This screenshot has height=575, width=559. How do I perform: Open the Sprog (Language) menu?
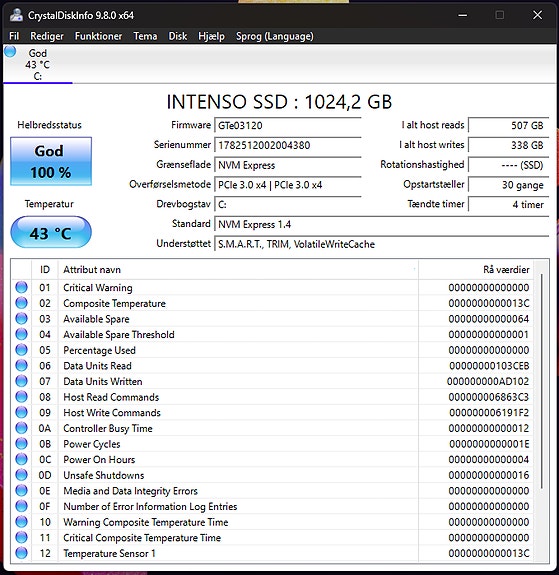click(x=275, y=36)
